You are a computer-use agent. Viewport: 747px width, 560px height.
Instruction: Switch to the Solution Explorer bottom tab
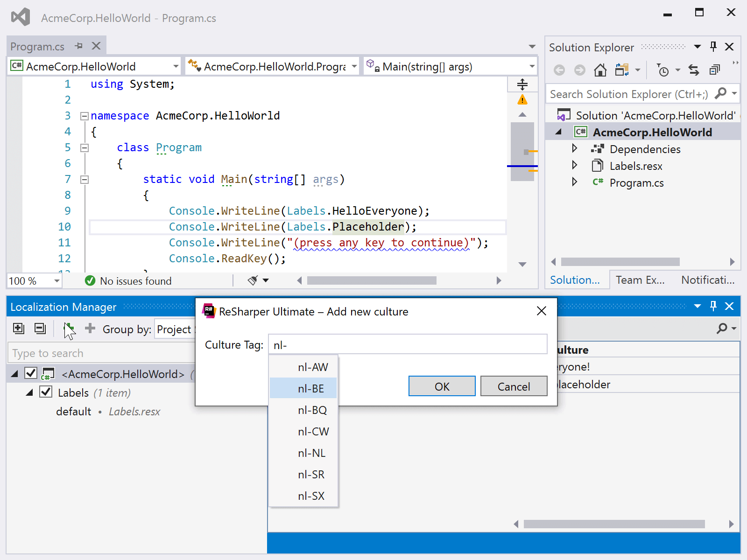coord(575,280)
